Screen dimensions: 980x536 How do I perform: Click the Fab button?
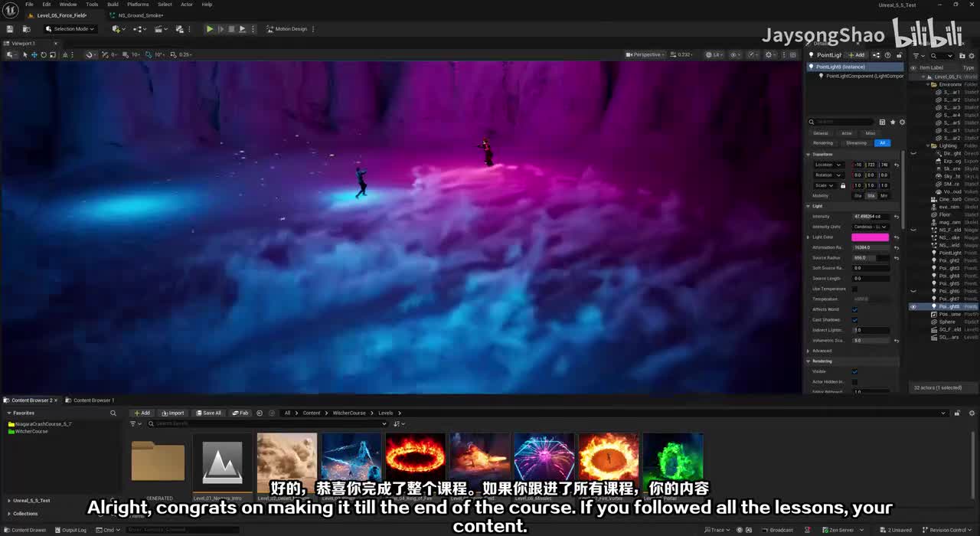point(240,413)
